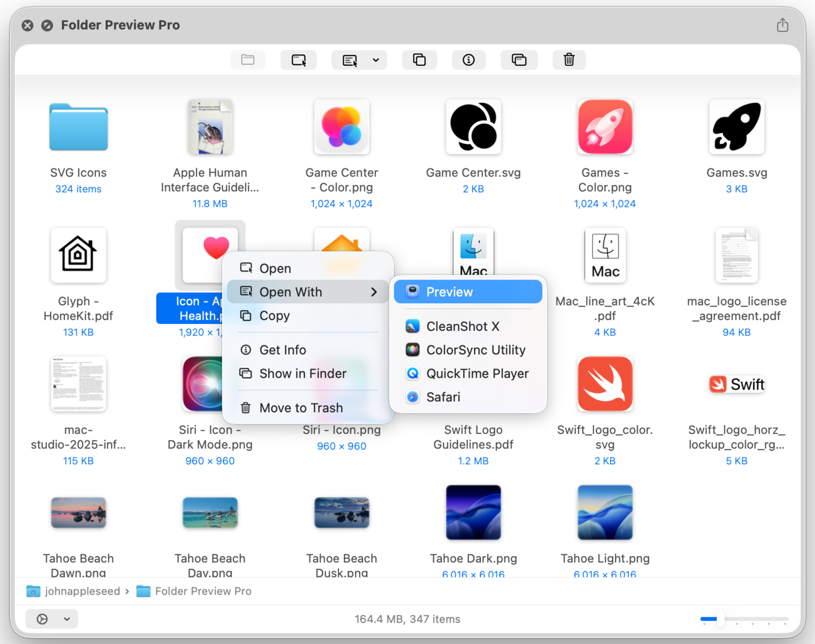Click the Open toolbar button
The image size is (815, 644).
[299, 59]
